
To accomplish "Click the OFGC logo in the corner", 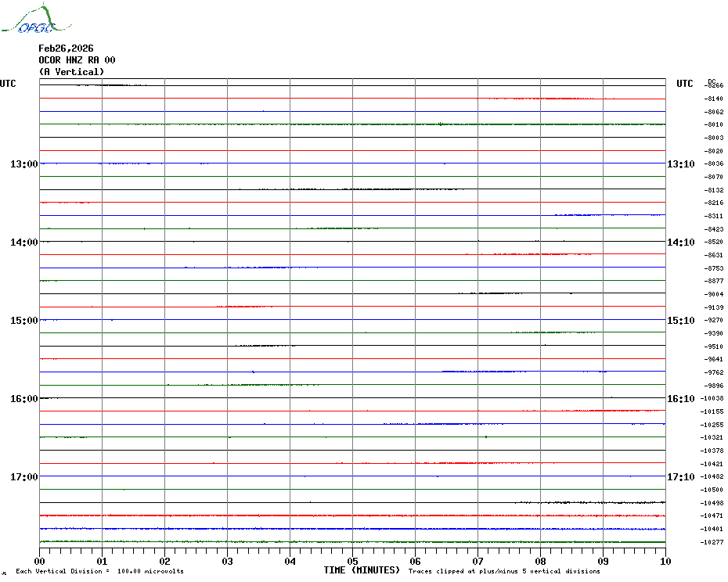I will pos(28,20).
